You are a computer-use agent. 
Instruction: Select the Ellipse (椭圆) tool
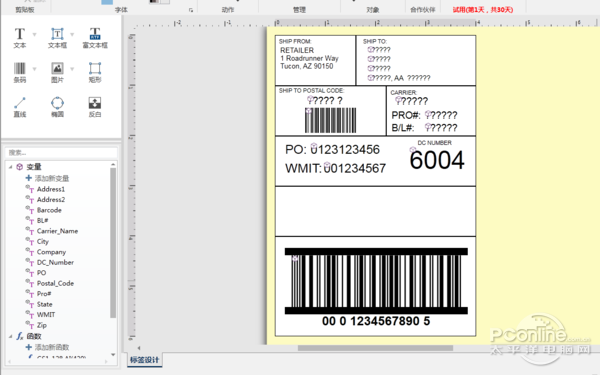tap(57, 107)
